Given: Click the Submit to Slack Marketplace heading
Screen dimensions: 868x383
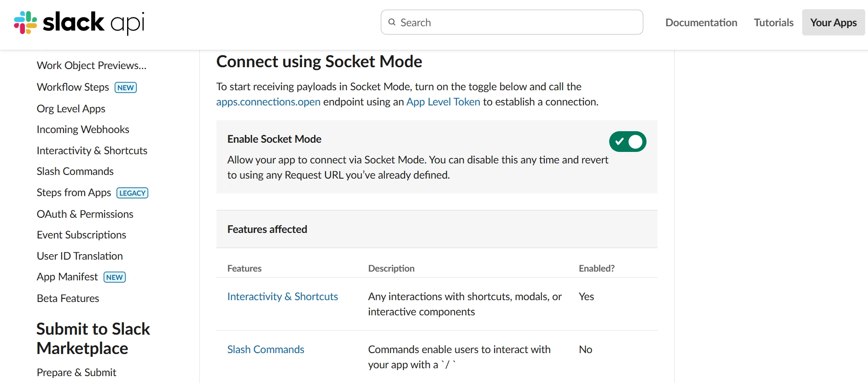Looking at the screenshot, I should pyautogui.click(x=93, y=338).
